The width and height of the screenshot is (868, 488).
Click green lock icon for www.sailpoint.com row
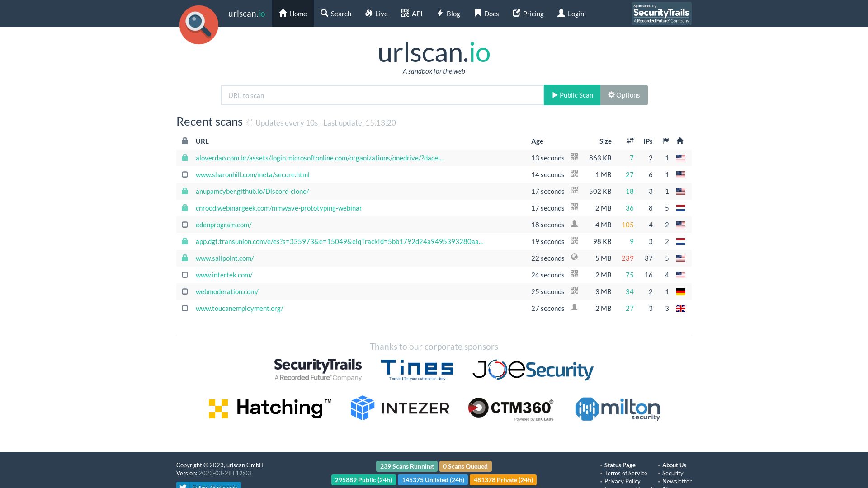pos(185,258)
